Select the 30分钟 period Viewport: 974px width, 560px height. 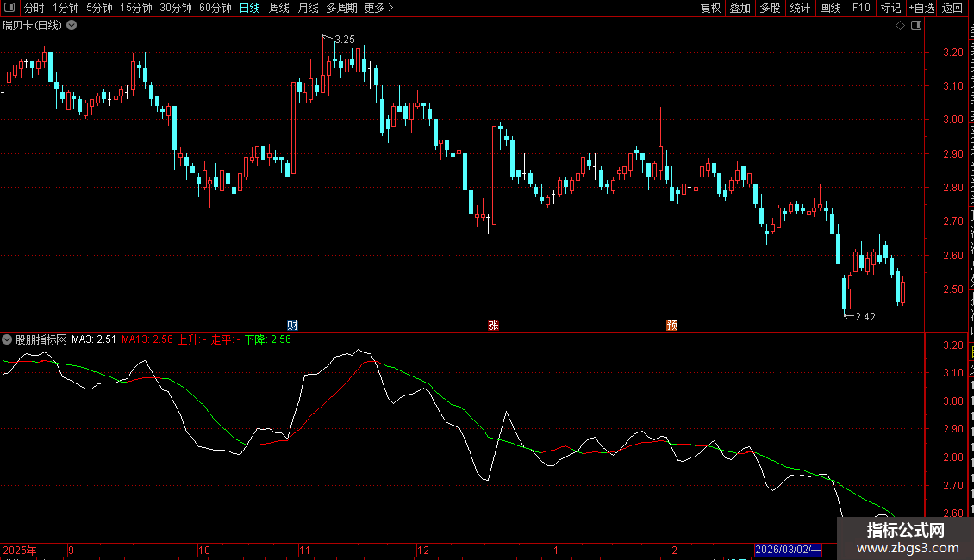pos(175,8)
